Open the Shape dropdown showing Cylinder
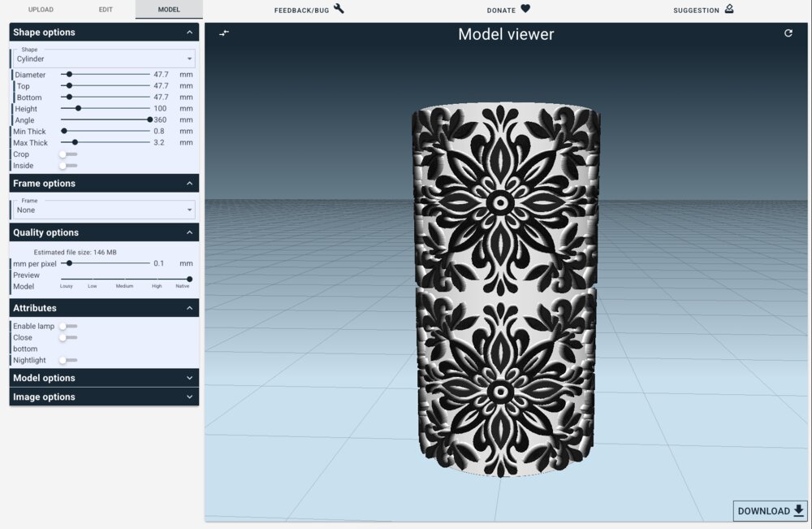 (x=105, y=59)
